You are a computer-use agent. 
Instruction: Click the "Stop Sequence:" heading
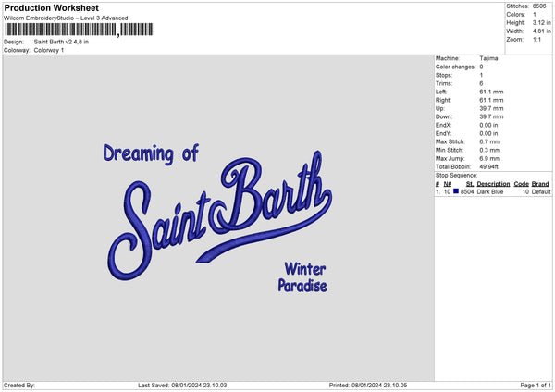tap(457, 176)
